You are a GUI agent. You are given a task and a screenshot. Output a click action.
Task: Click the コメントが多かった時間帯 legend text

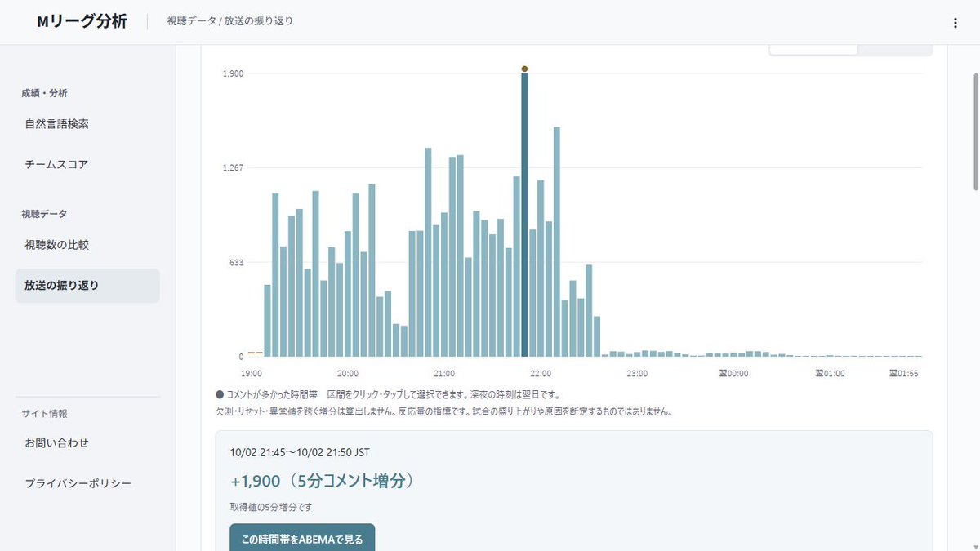pos(274,394)
